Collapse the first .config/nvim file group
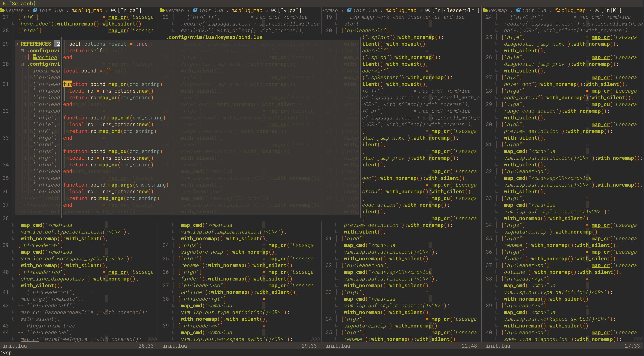Viewport: 644px width, 356px height. [22, 50]
